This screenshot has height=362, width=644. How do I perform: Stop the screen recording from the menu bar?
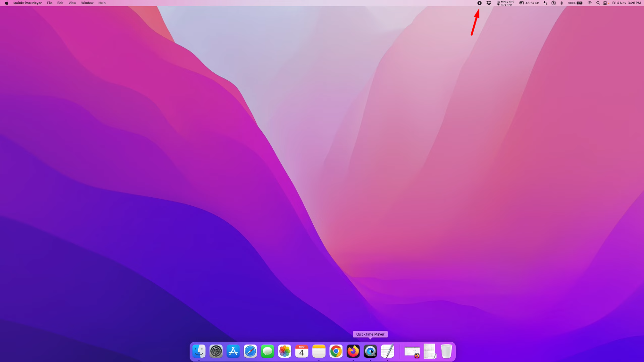479,3
